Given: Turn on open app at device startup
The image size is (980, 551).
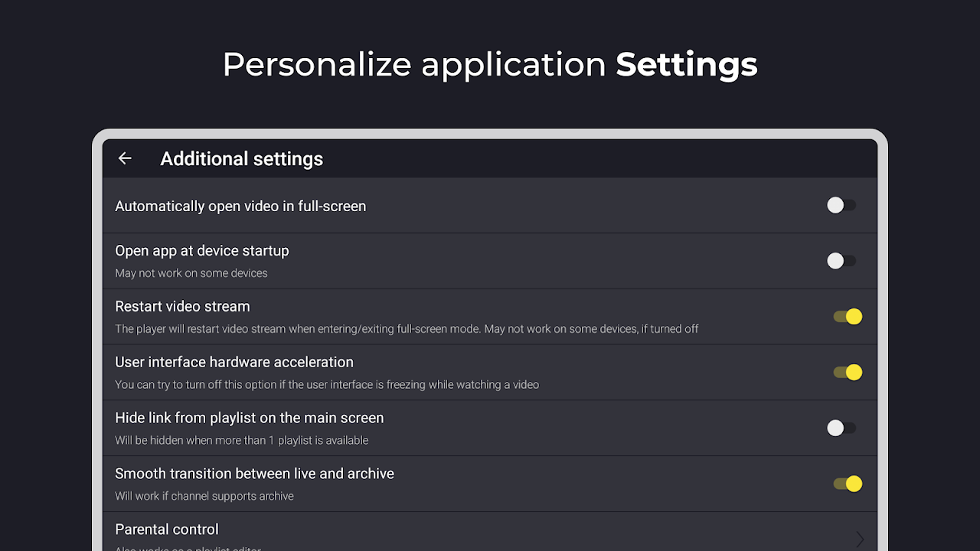Looking at the screenshot, I should tap(841, 261).
